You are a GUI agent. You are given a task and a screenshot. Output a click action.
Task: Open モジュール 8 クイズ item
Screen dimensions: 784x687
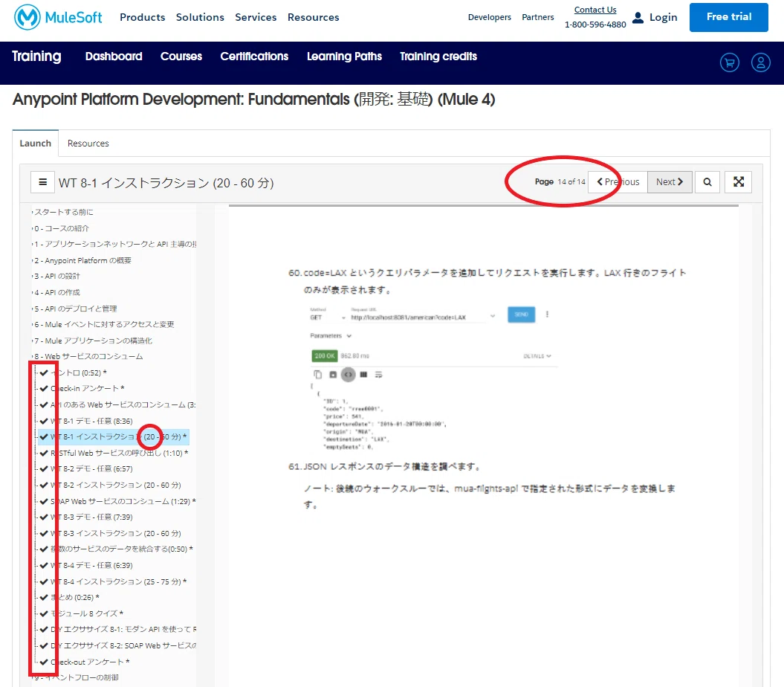(x=86, y=613)
